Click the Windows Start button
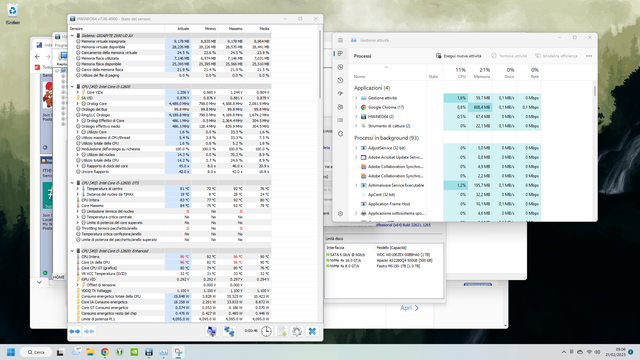The width and height of the screenshot is (640, 360). point(11,352)
